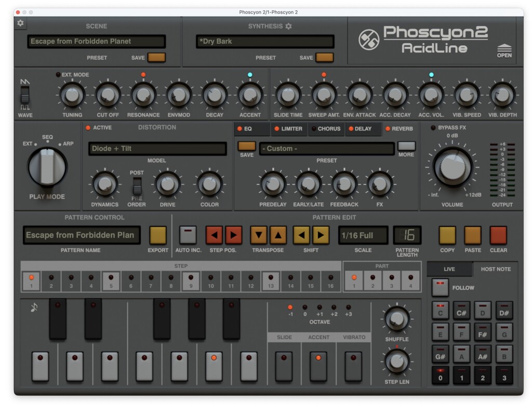Select the HOST NOTE tab
This screenshot has height=406, width=532.
point(496,269)
